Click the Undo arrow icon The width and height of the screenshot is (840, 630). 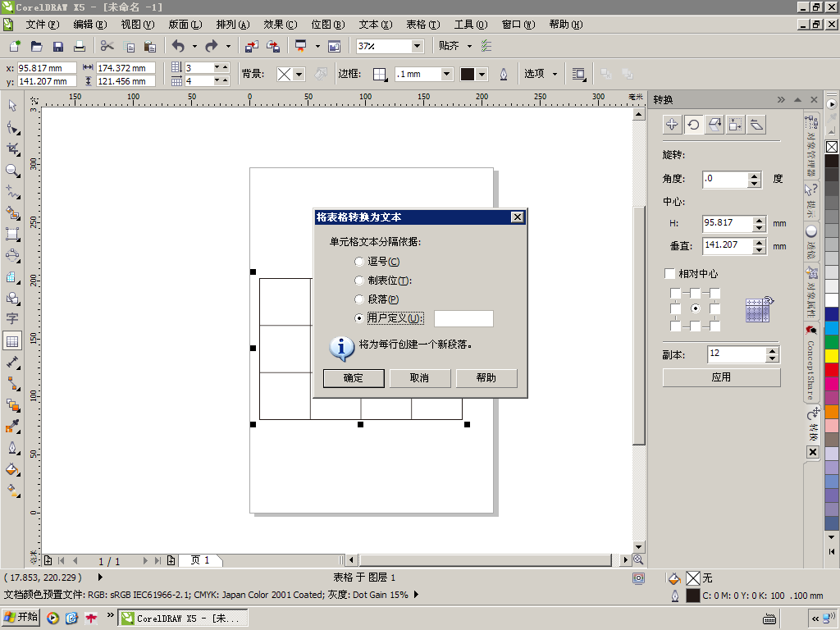pyautogui.click(x=178, y=47)
